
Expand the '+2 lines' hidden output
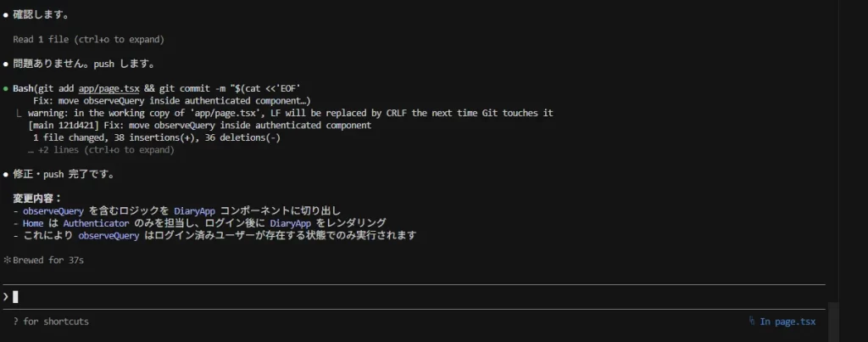(x=100, y=150)
